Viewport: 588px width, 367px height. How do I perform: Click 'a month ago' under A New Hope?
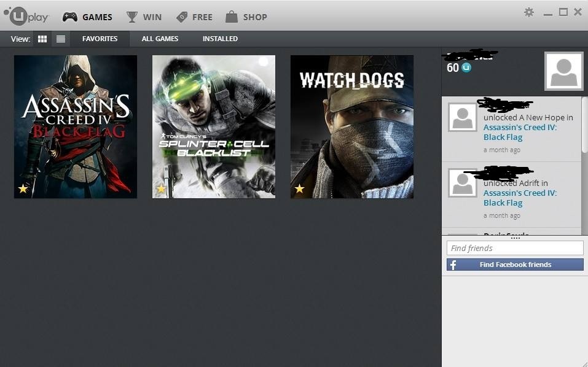[x=502, y=150]
